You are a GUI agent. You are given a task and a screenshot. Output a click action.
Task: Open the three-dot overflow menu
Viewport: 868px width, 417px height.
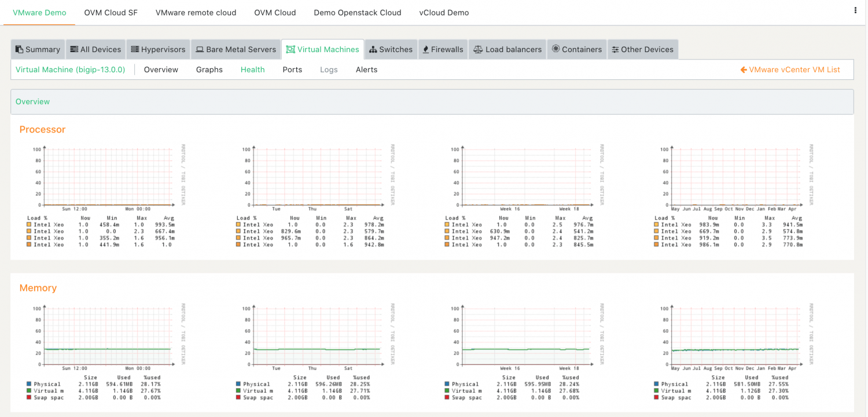point(855,12)
